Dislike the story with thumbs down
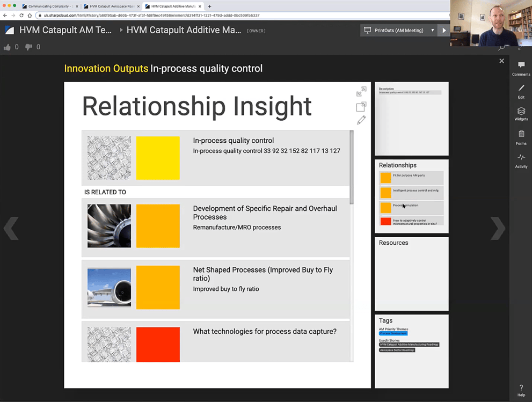 pos(30,47)
